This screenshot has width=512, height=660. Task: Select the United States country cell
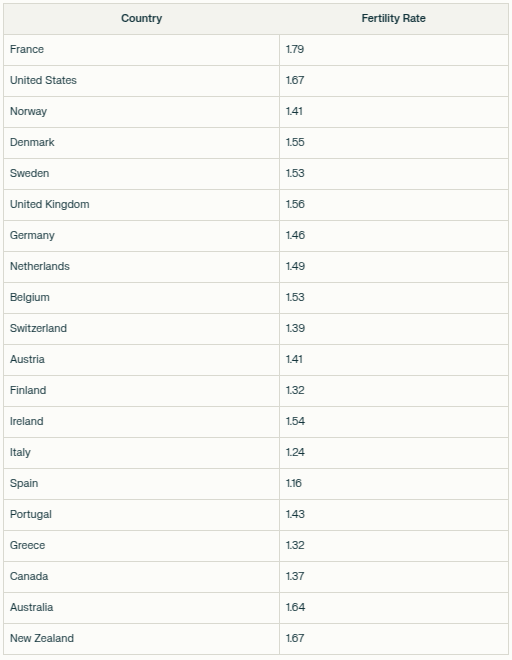click(141, 80)
